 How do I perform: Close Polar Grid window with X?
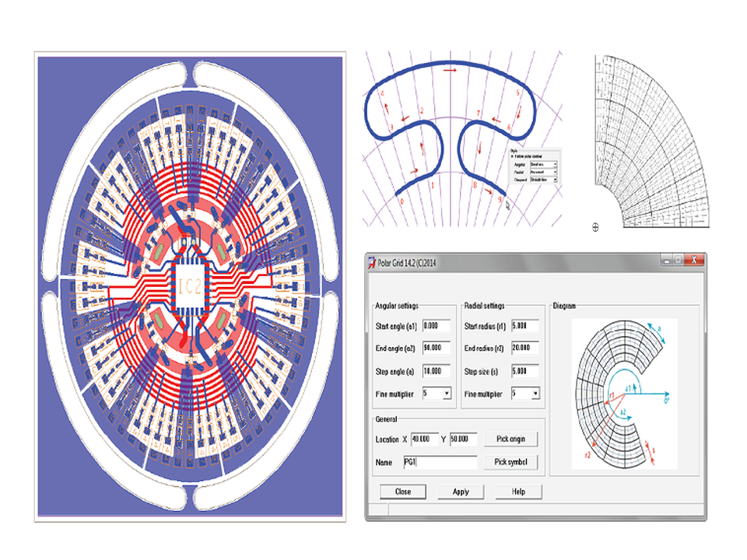(693, 260)
